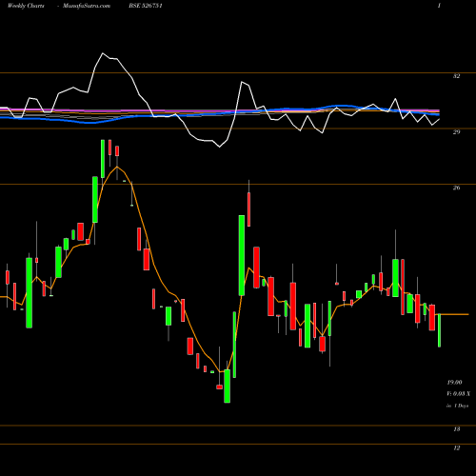Click the 'V: 0.03 X' volume text
This screenshot has width=476, height=476.
(459, 394)
